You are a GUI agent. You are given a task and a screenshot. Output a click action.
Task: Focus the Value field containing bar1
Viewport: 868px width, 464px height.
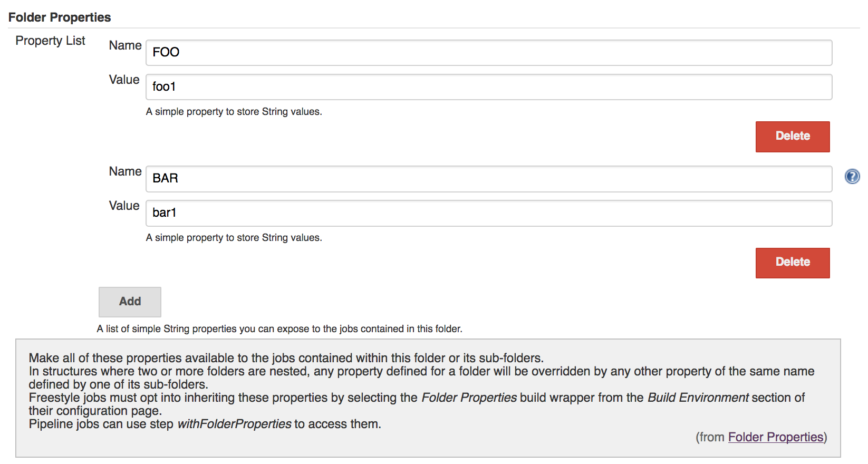(489, 213)
